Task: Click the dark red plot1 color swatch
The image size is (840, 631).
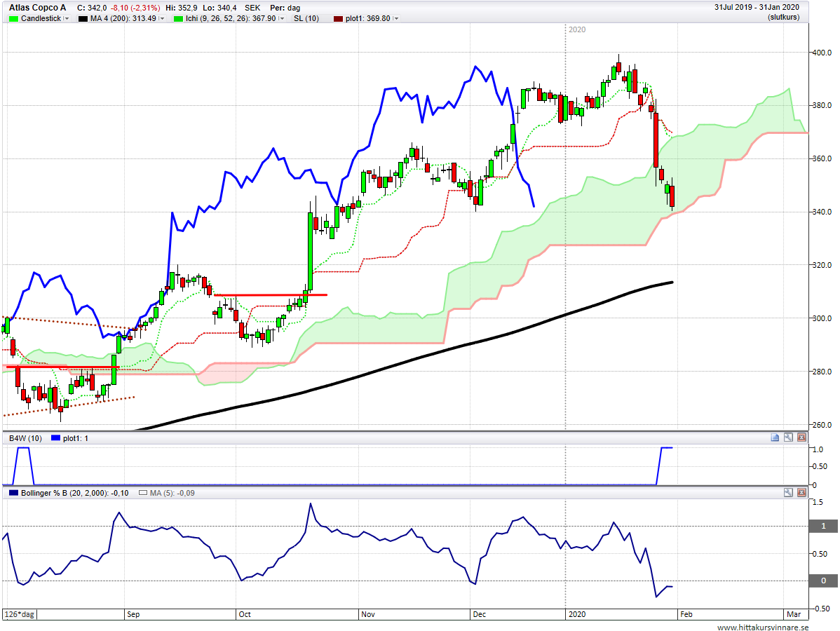Action: tap(338, 19)
